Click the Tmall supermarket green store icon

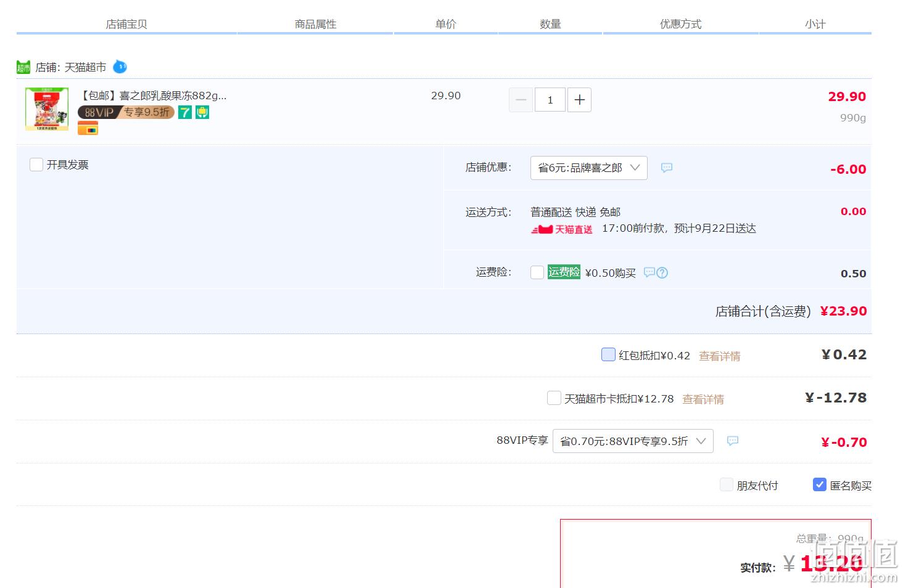click(x=23, y=67)
